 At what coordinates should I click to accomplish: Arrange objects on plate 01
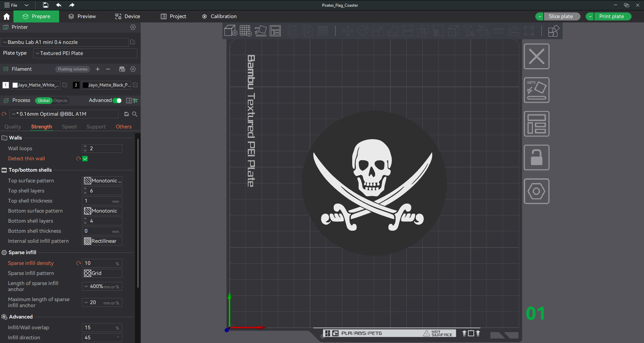click(x=537, y=124)
